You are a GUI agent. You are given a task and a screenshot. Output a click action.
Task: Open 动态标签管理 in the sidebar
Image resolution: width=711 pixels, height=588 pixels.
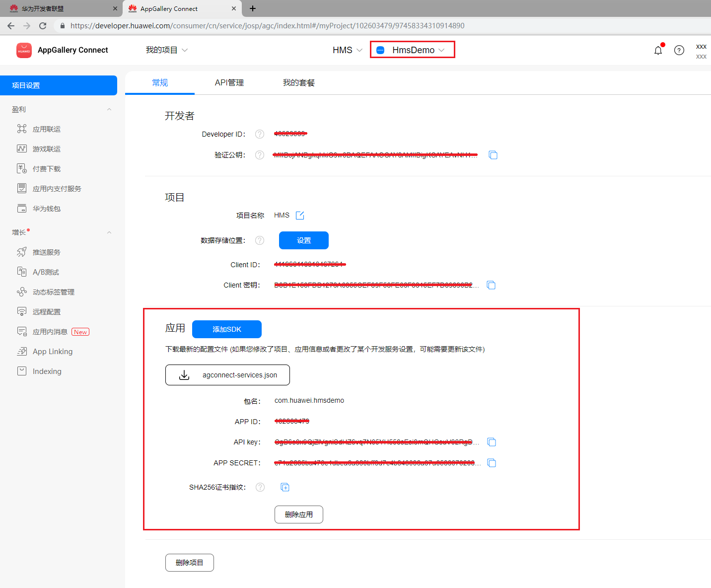54,292
